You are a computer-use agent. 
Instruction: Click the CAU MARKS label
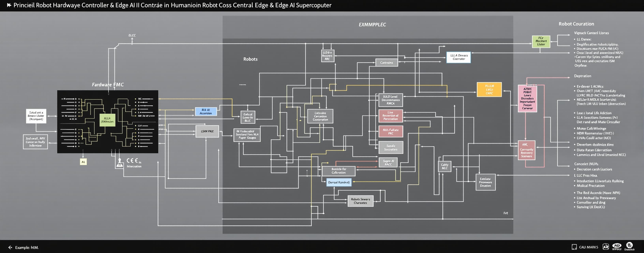pos(589,247)
